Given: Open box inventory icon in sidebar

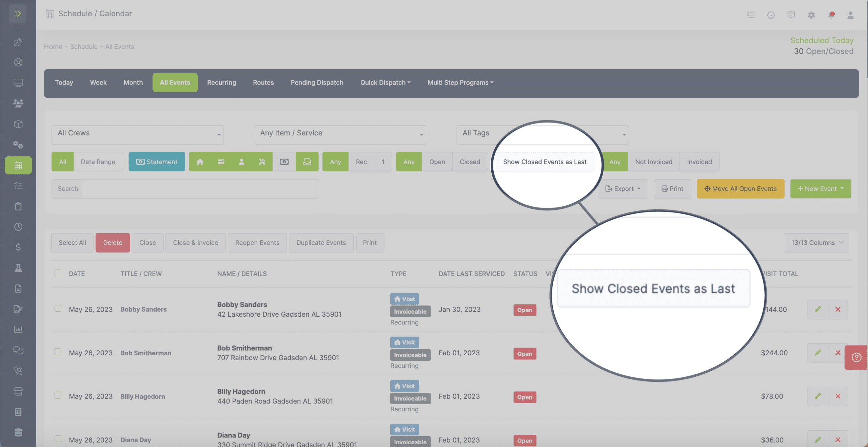Looking at the screenshot, I should tap(18, 124).
